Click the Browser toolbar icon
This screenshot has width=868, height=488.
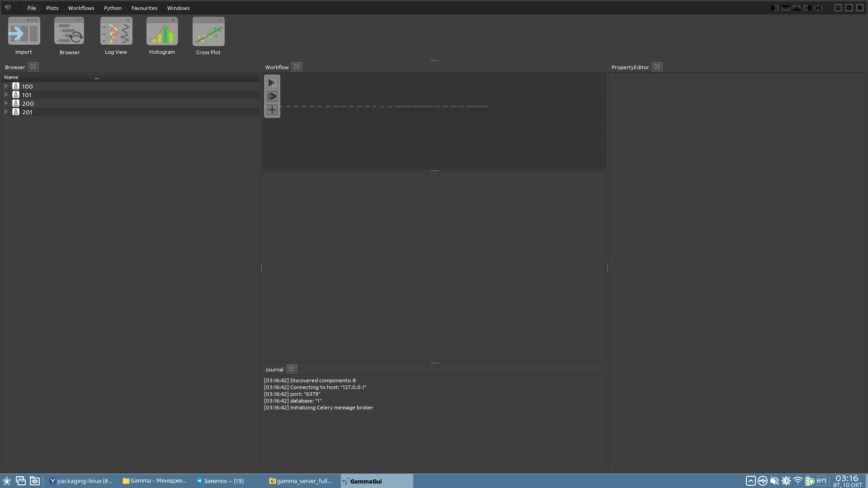69,32
